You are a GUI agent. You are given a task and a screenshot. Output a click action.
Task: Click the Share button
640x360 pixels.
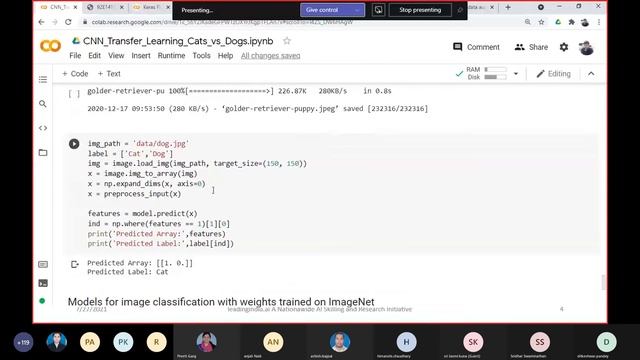[531, 47]
